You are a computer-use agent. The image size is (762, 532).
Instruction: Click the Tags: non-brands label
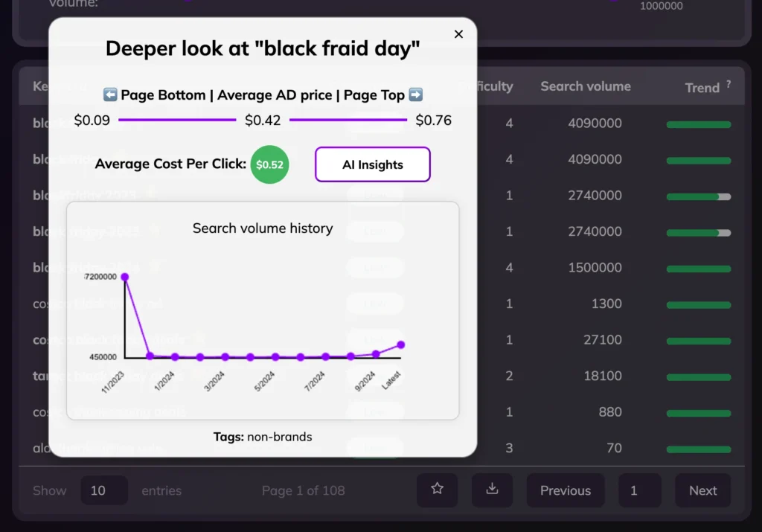coord(262,437)
